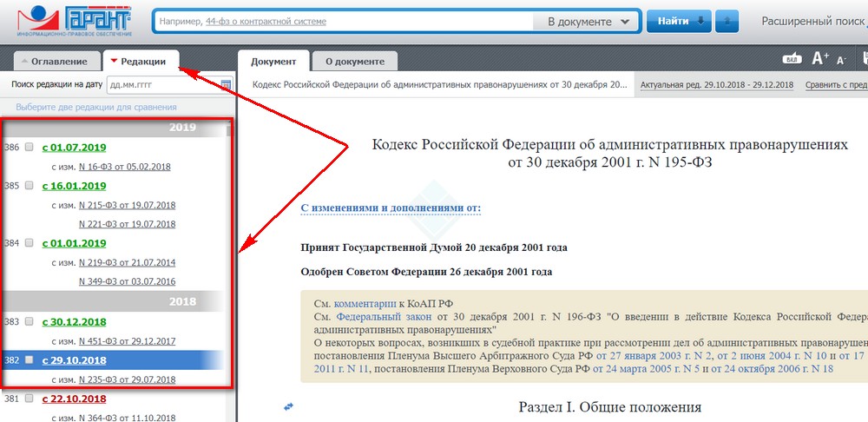The image size is (868, 422).
Task: Open link 'от 24 октября 2006 г. N 18'
Action: pos(773,369)
